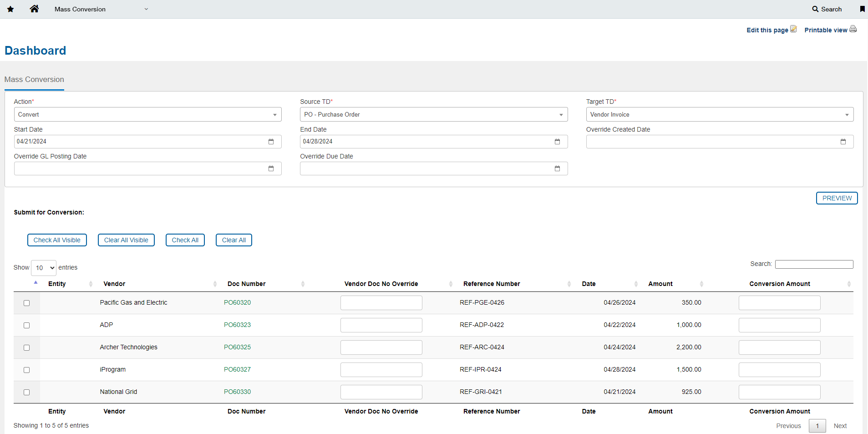Open the Source TD dropdown
The image size is (868, 434).
[433, 114]
